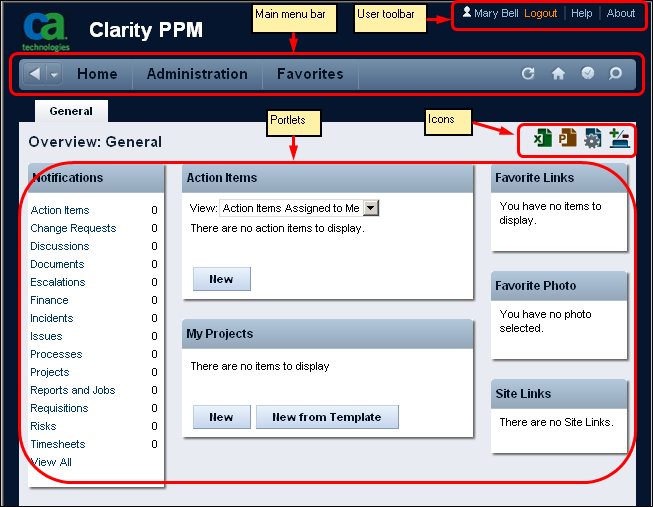
Task: Select the General tab
Action: click(x=71, y=111)
